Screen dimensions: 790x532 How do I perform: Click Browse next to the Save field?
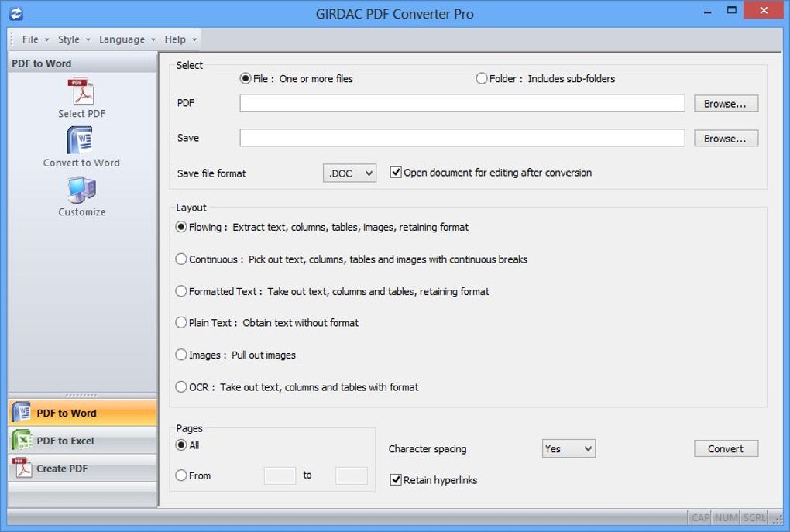click(726, 138)
